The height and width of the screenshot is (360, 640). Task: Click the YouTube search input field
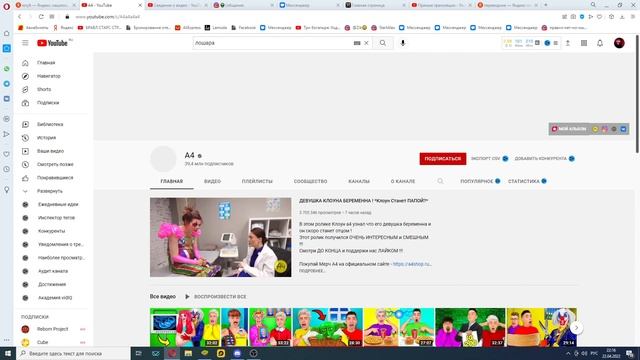pyautogui.click(x=272, y=43)
